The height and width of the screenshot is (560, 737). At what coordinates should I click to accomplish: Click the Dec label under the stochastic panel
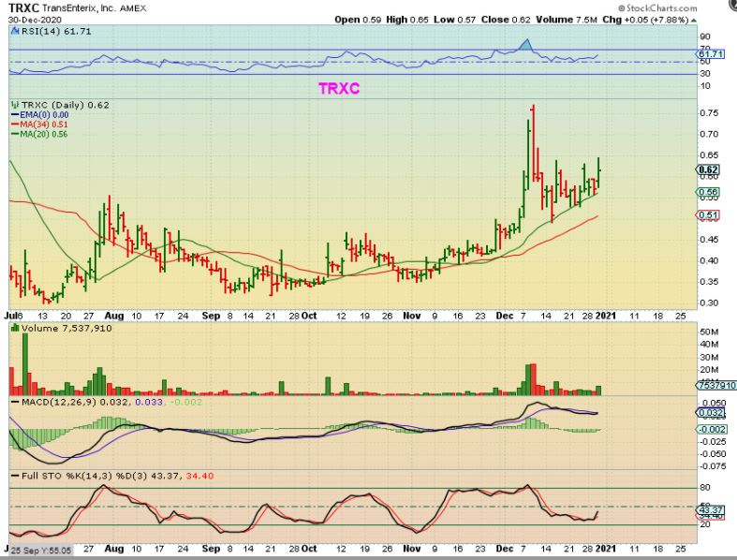tap(505, 549)
